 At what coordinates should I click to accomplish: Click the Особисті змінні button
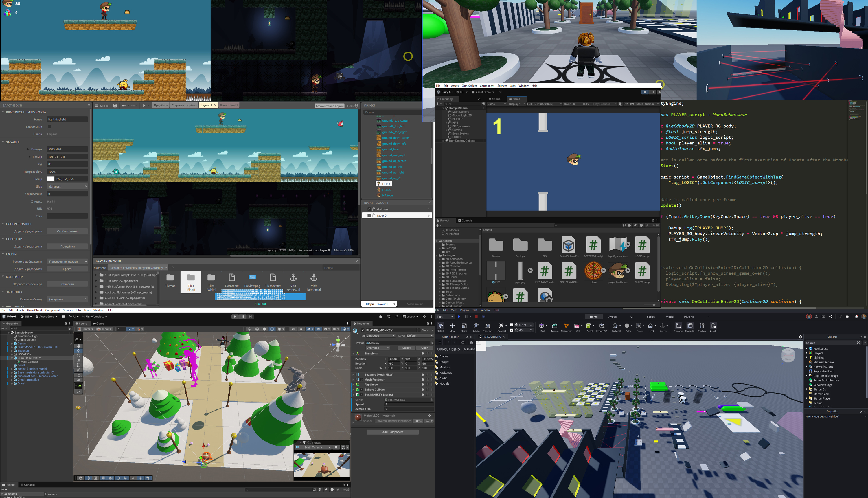tap(67, 231)
